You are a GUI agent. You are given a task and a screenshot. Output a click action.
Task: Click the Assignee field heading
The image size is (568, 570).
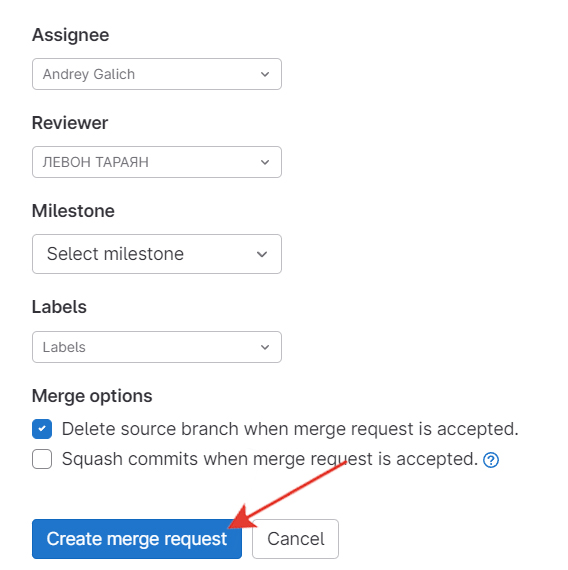coord(71,35)
